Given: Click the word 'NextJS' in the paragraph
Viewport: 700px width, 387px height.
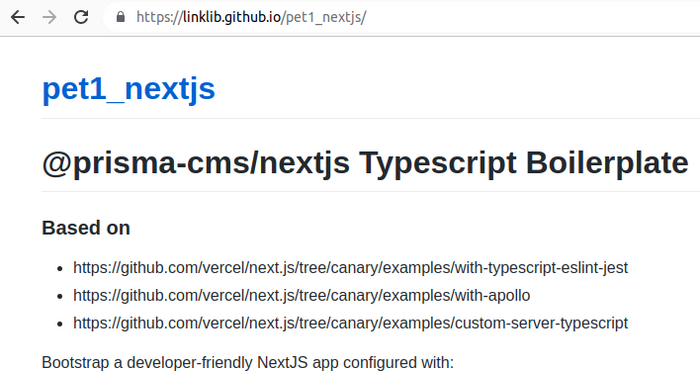Looking at the screenshot, I should (283, 362).
